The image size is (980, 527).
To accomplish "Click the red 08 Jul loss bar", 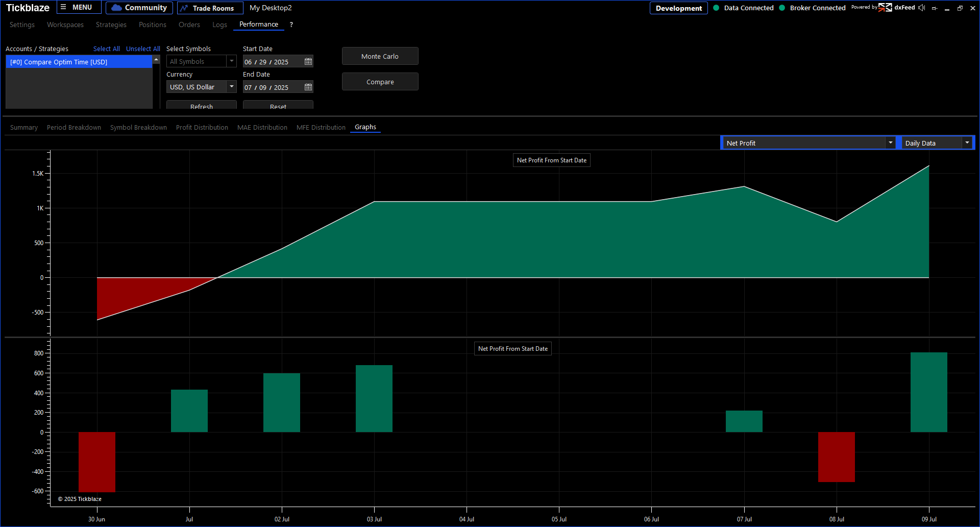I will click(837, 457).
